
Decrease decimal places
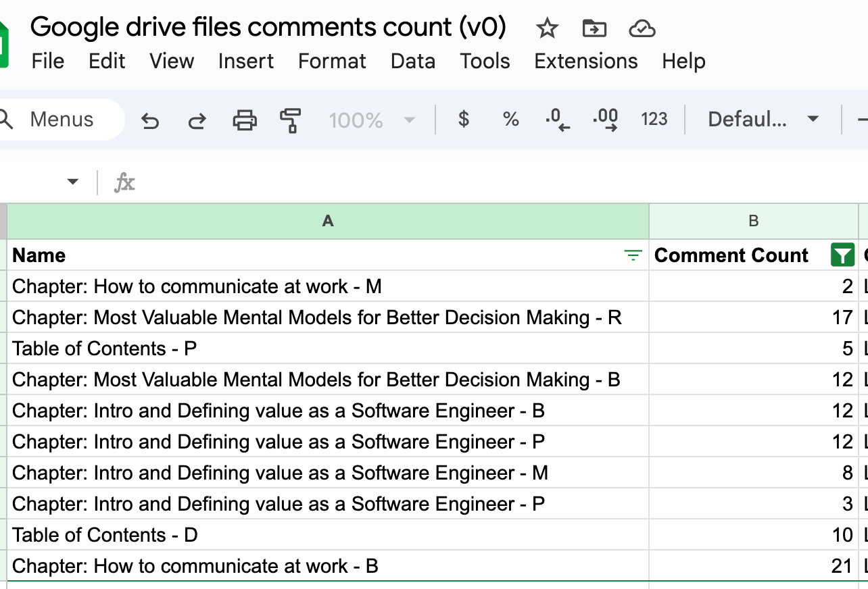click(556, 119)
